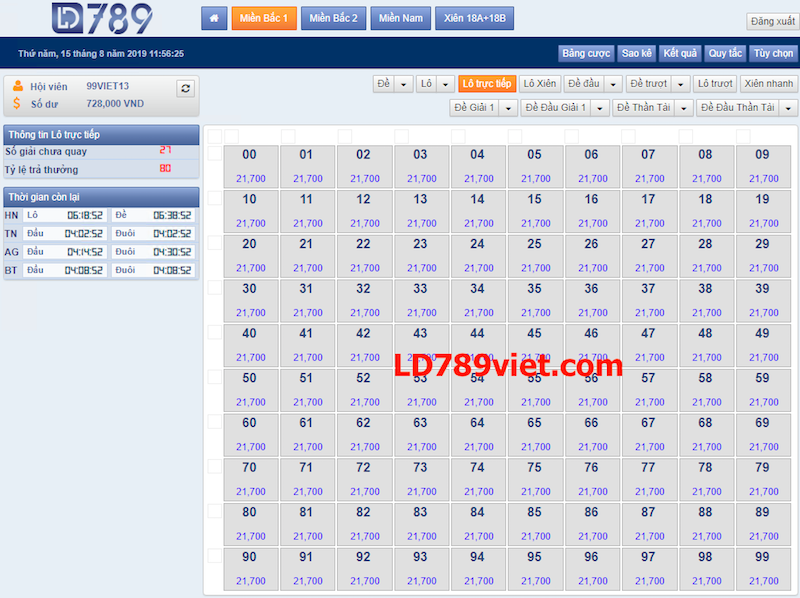Viewport: 800px width, 598px height.
Task: Click the Tỷ lệ trả thưởng row
Action: tap(101, 169)
